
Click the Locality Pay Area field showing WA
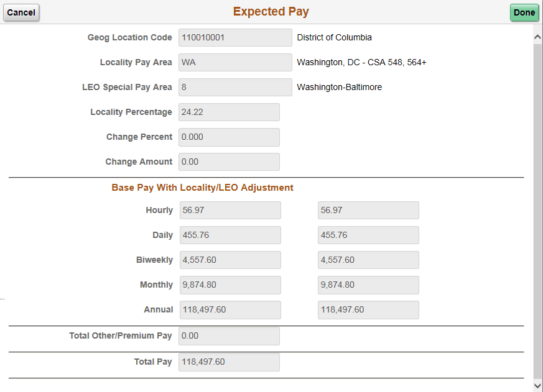(x=234, y=62)
